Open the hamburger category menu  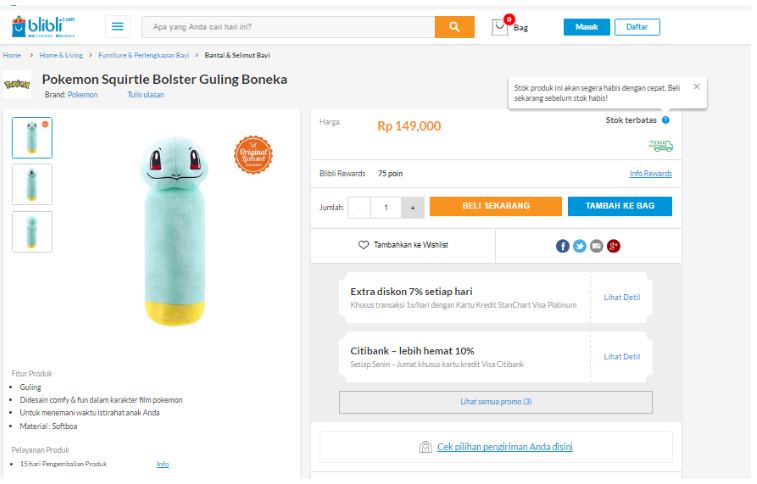117,27
